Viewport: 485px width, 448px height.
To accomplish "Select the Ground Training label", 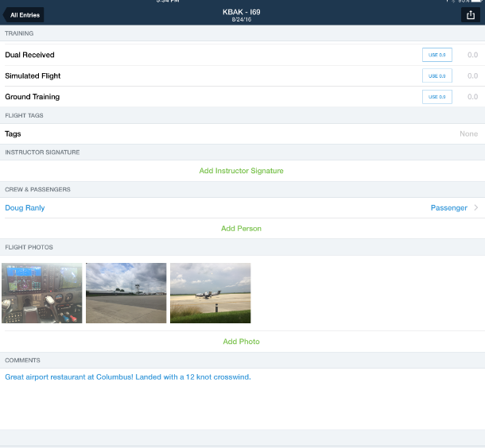I will [32, 97].
